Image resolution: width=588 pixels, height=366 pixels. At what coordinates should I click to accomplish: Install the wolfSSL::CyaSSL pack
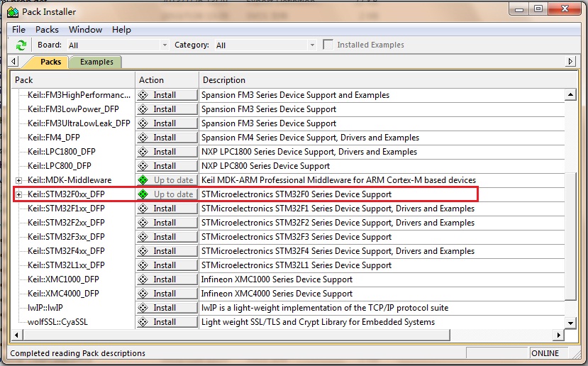(x=167, y=322)
